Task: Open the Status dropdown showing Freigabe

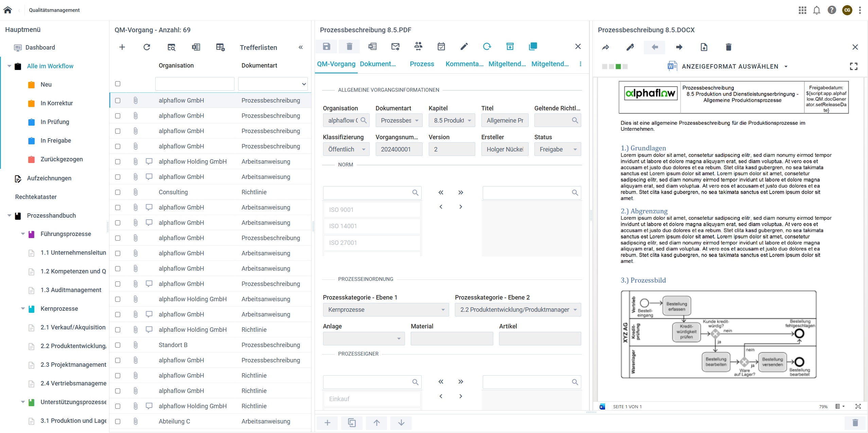Action: click(557, 149)
